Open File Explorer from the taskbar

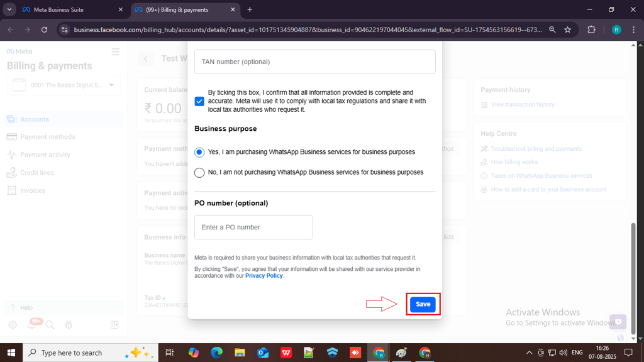tap(240, 353)
